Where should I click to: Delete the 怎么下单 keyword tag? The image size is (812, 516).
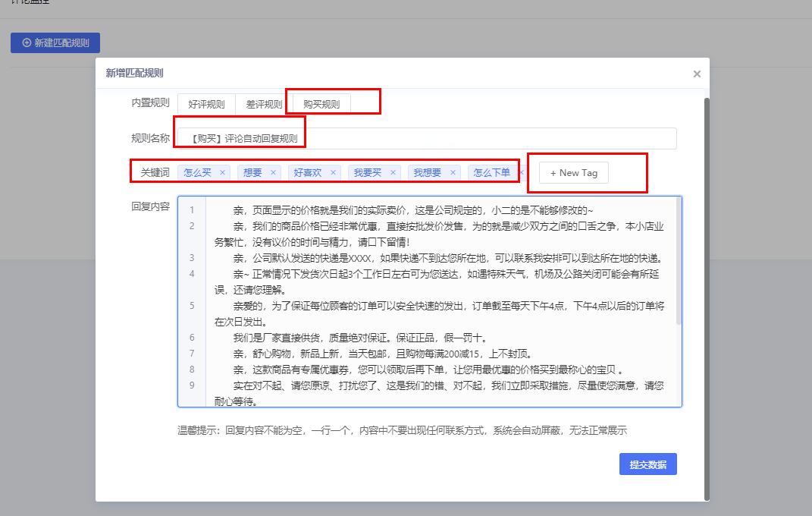(520, 172)
